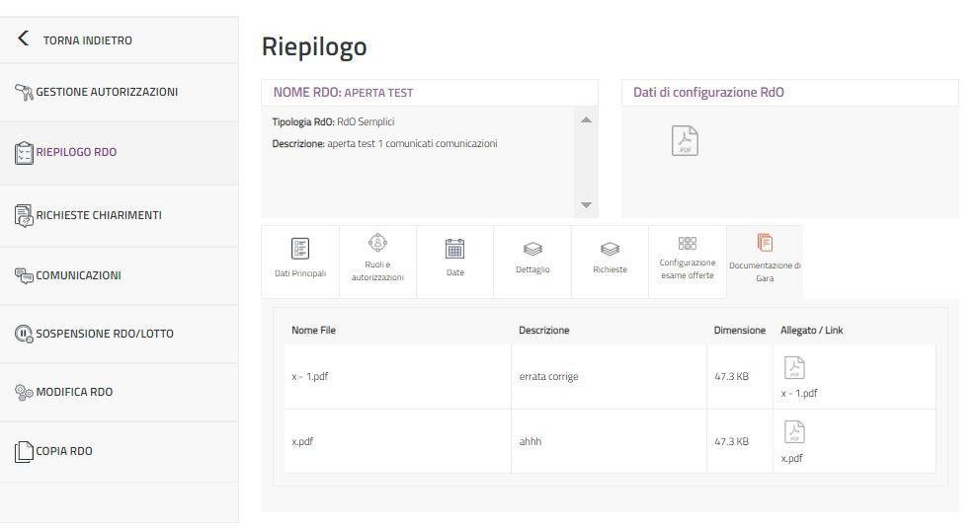980x532 pixels.
Task: Open the Dettaglio tab
Action: tap(532, 261)
